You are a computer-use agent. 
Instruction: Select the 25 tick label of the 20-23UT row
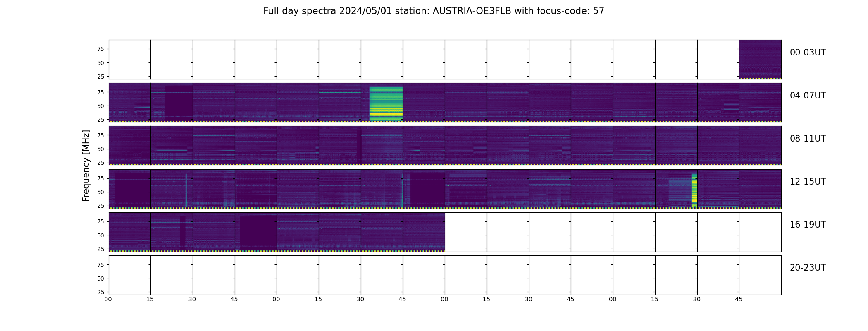coord(100,292)
